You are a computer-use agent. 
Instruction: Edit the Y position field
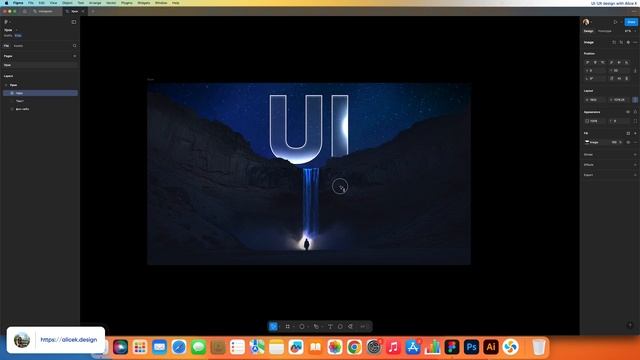pos(619,71)
